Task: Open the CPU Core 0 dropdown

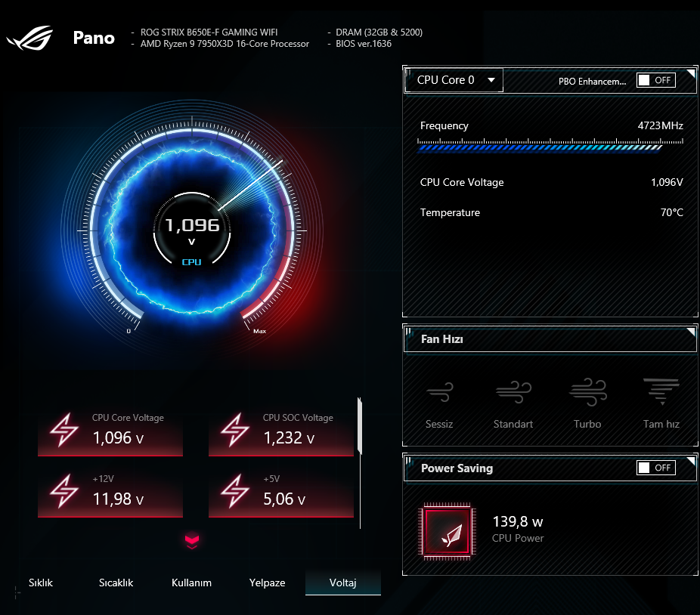Action: tap(454, 80)
